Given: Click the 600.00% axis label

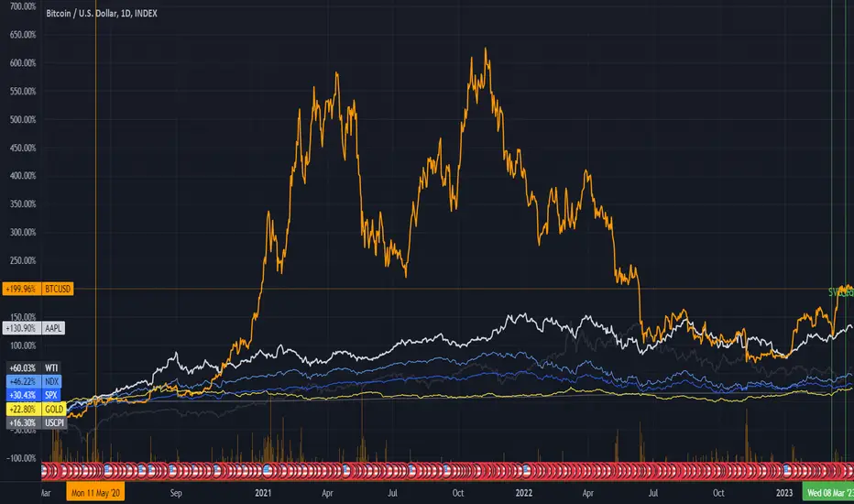Looking at the screenshot, I should 23,63.
